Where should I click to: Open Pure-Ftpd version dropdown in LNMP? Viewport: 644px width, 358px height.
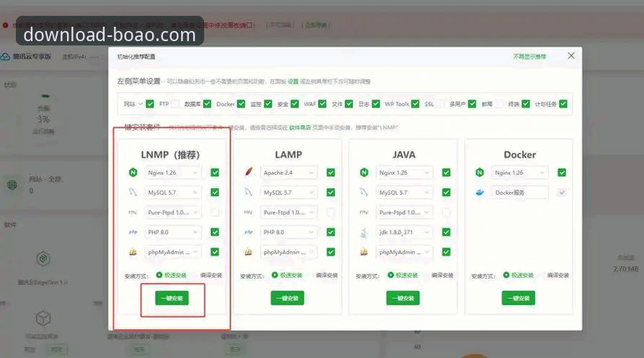coord(173,212)
